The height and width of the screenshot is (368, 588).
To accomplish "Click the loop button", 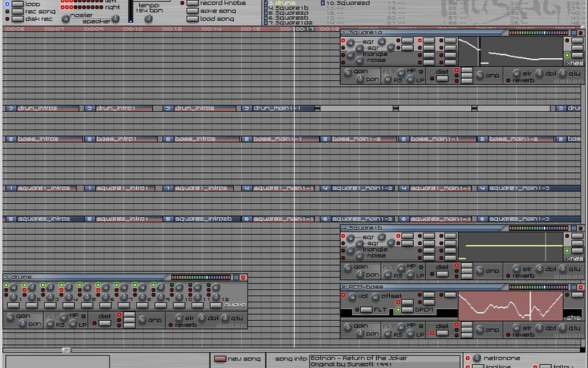I will tap(17, 3).
